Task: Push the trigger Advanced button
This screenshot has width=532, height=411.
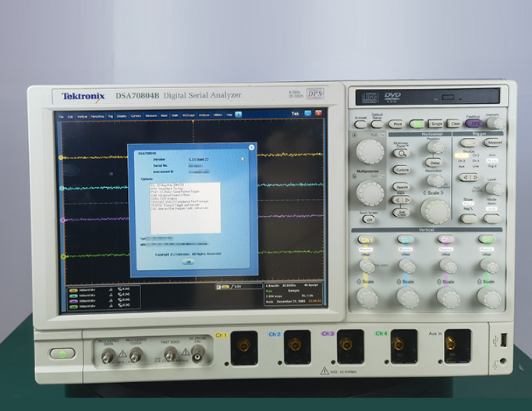Action: 494,143
